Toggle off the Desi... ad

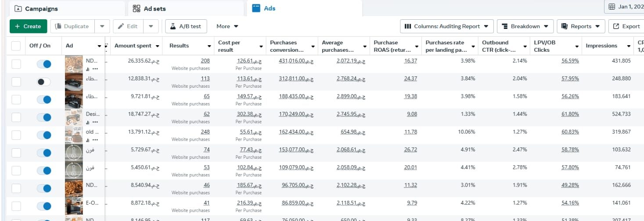44,118
